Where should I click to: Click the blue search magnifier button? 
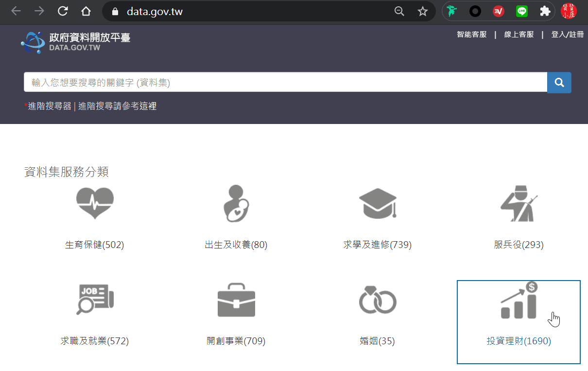point(559,83)
